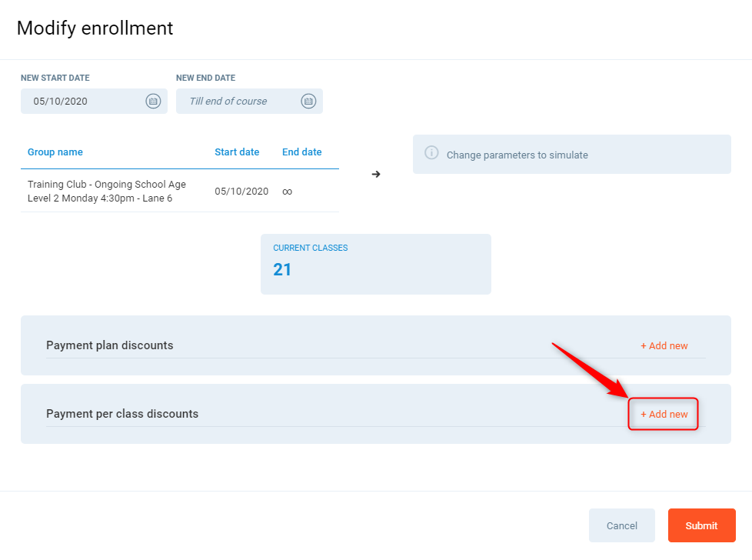Click the End date column header
Image resolution: width=752 pixels, height=560 pixels.
pyautogui.click(x=301, y=152)
